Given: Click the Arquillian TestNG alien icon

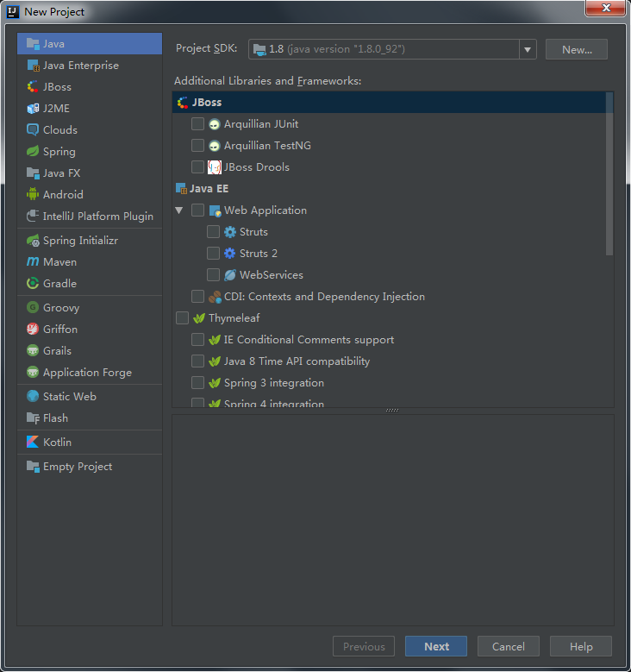Looking at the screenshot, I should [214, 146].
